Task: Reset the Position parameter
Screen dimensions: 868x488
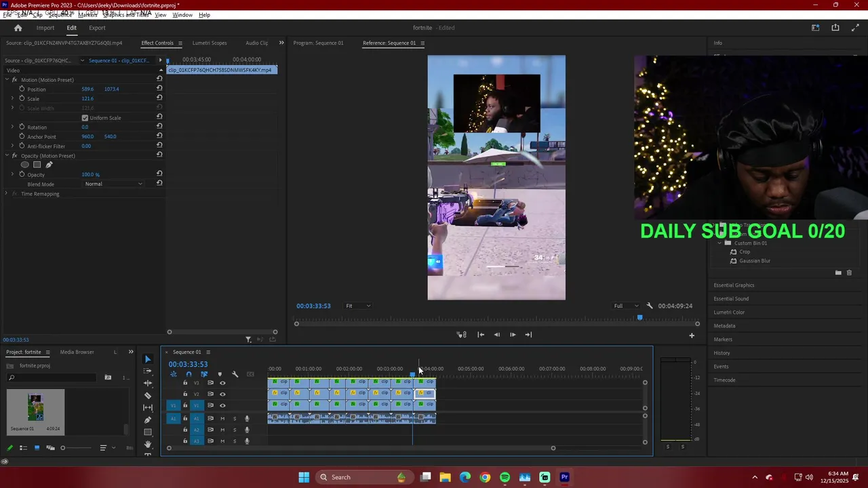Action: [159, 89]
